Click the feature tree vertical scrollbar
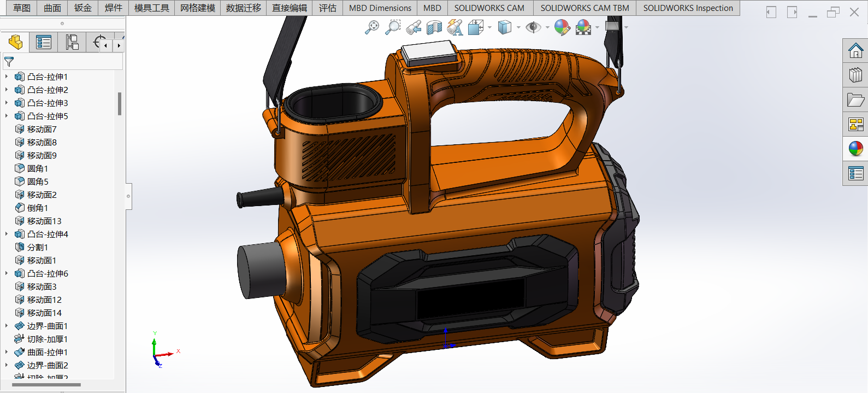868x393 pixels. tap(120, 104)
